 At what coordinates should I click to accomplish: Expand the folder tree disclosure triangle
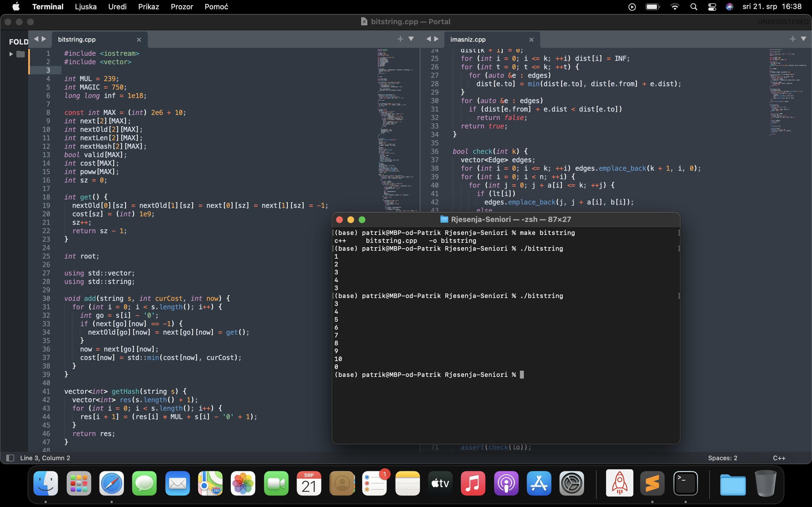[x=11, y=54]
